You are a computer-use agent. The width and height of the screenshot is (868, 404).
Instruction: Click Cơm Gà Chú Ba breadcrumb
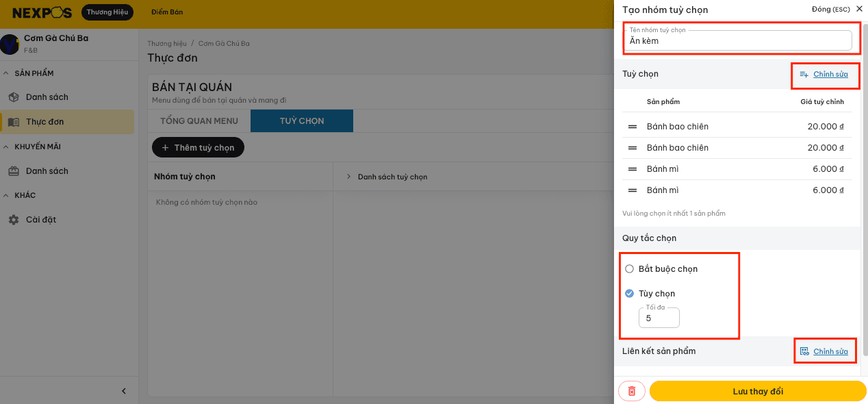(x=224, y=43)
